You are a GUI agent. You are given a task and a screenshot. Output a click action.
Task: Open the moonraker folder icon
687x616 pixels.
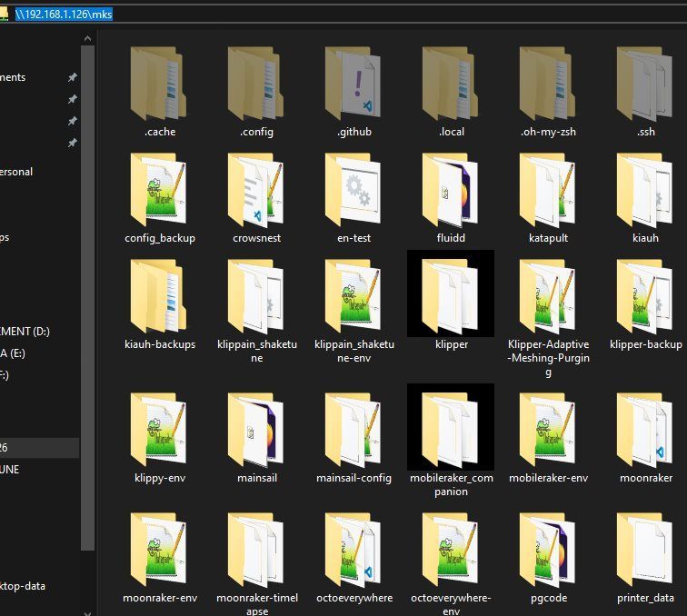645,430
